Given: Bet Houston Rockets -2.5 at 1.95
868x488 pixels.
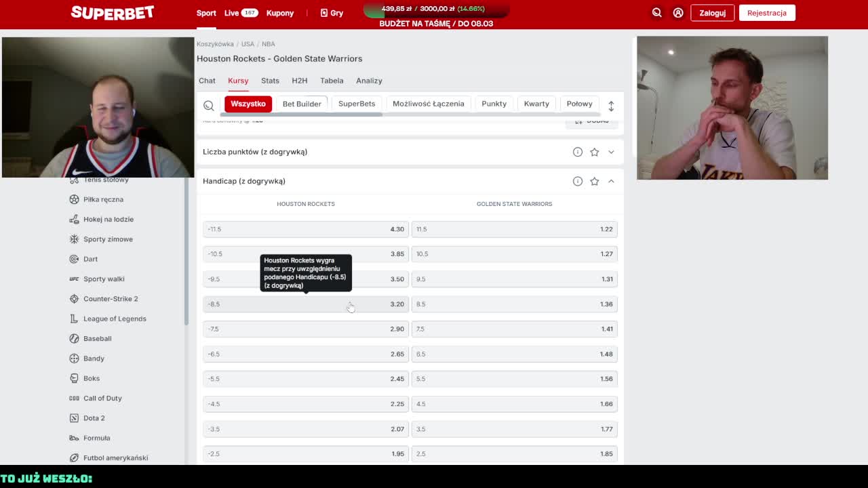Looking at the screenshot, I should (306, 453).
